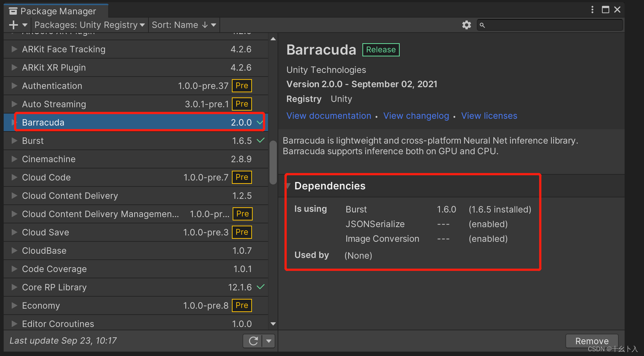This screenshot has height=356, width=644.
Task: Expand the Auto Streaming package row
Action: [x=14, y=104]
